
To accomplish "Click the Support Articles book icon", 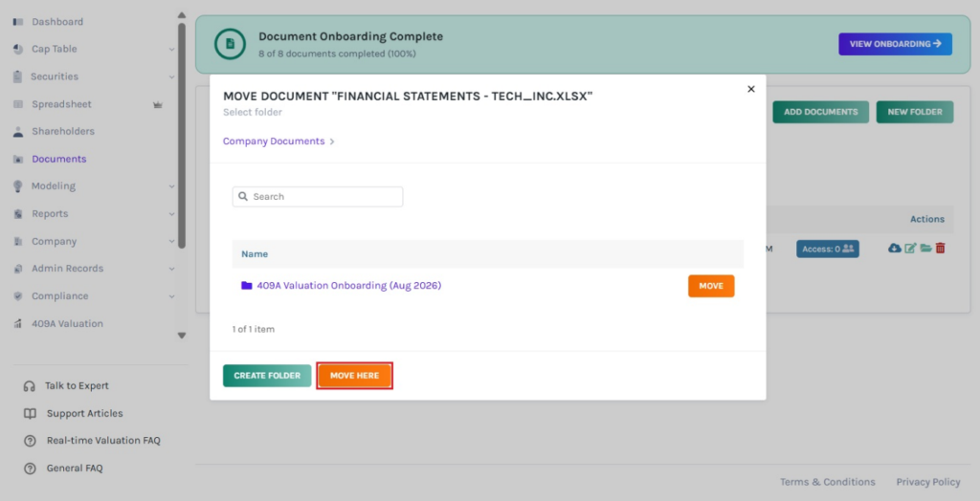I will click(30, 414).
